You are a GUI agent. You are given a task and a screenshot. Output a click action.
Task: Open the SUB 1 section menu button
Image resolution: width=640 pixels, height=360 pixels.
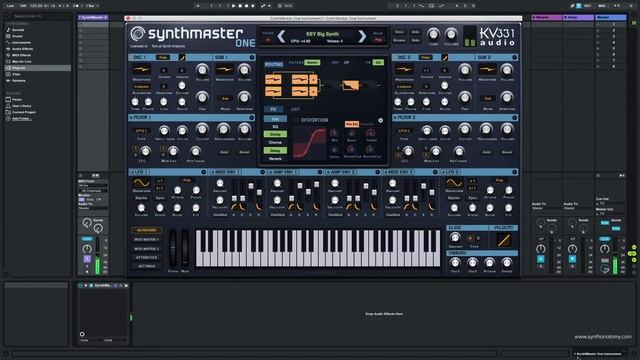point(252,58)
